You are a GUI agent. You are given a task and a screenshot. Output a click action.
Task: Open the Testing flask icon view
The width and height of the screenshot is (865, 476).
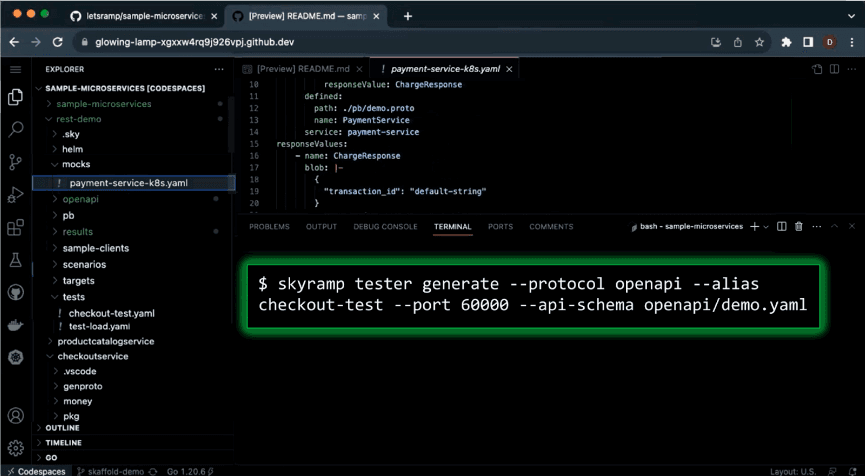click(15, 260)
